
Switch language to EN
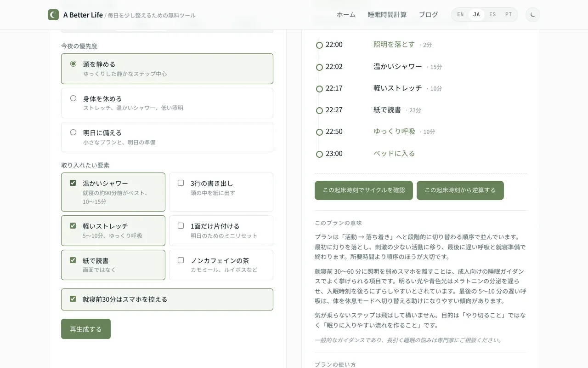(x=460, y=15)
